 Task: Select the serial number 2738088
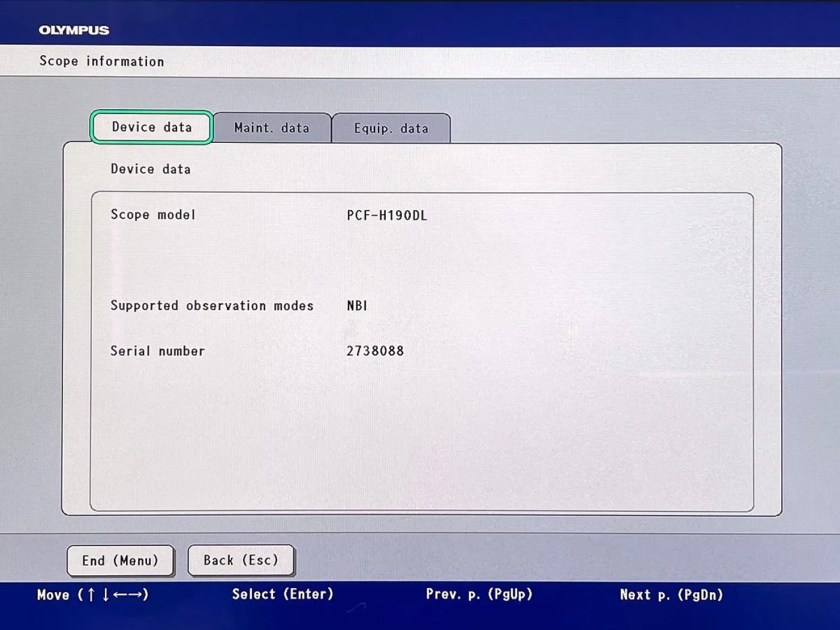375,351
